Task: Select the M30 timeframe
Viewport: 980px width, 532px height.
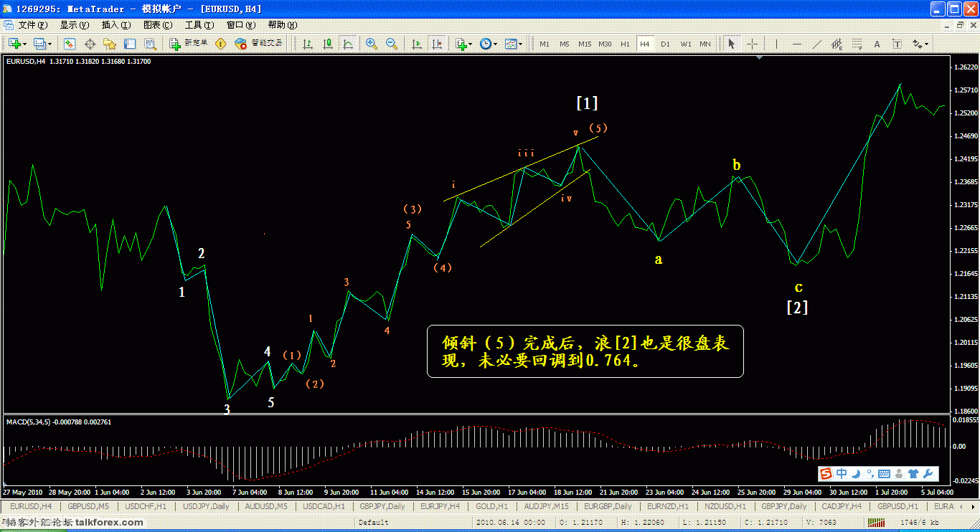Action: coord(606,44)
